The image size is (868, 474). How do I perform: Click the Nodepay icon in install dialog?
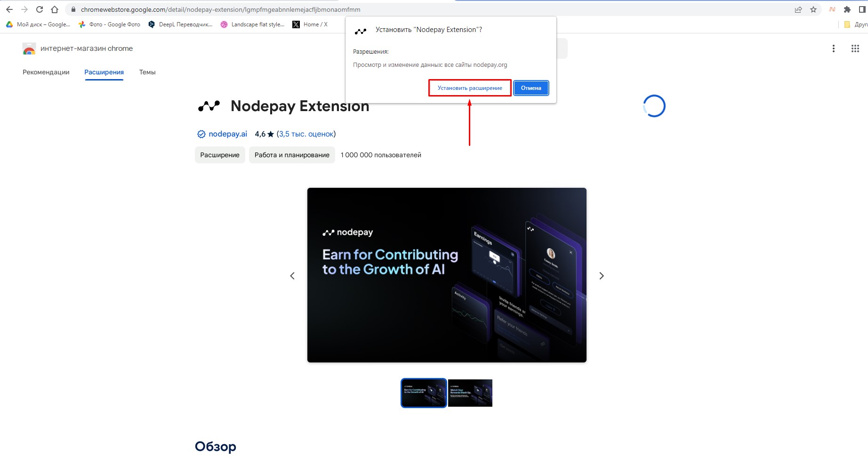[x=361, y=31]
